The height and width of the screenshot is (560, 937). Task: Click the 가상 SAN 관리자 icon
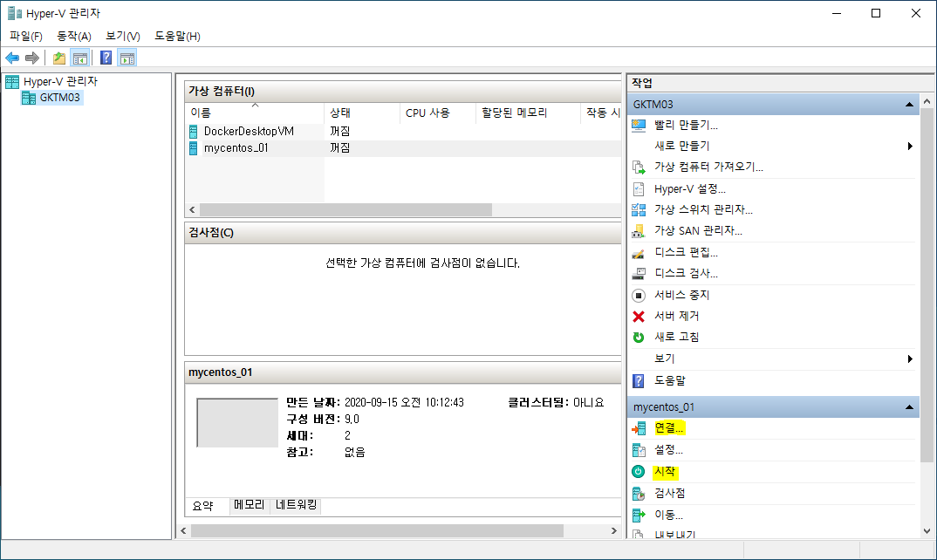(x=639, y=230)
